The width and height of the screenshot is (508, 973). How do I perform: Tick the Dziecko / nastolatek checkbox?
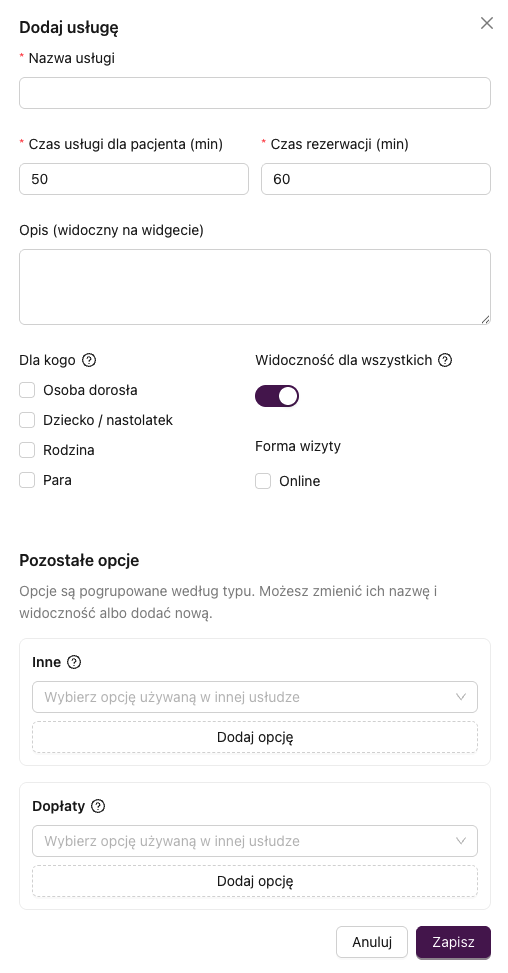(27, 420)
